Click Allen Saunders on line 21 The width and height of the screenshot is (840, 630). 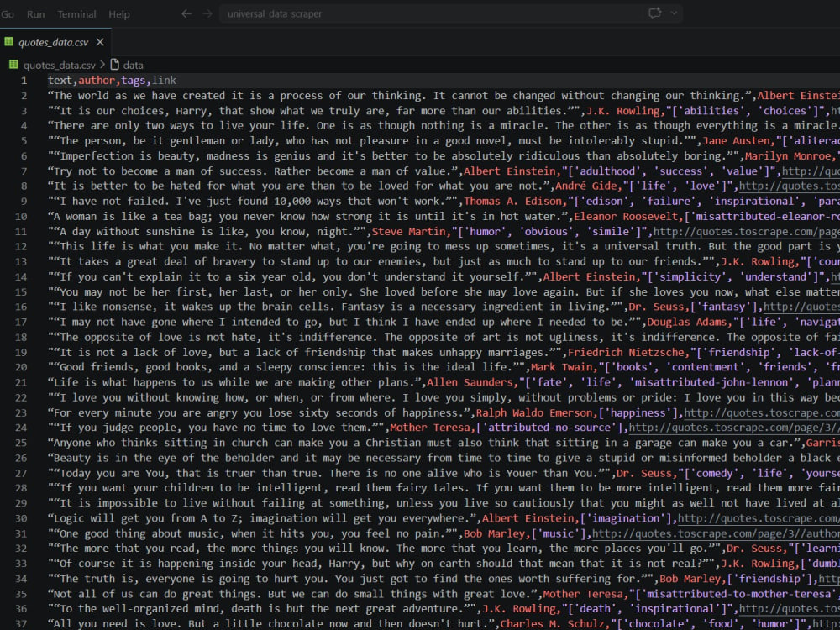(470, 382)
